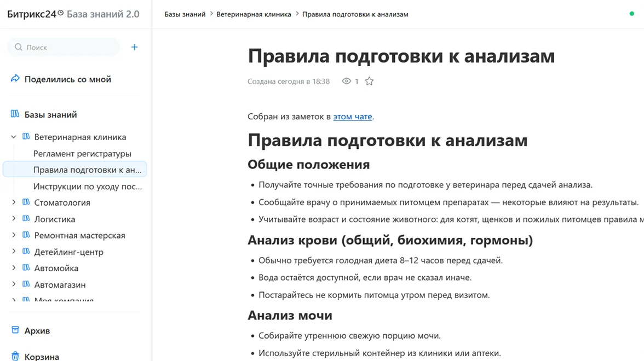
Task: Click the plus icon to add a base
Action: click(134, 47)
